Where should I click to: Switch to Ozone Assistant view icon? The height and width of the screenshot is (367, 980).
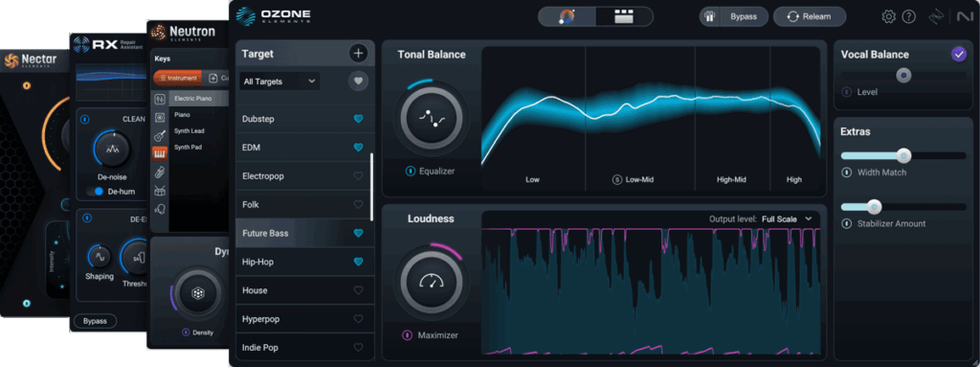tap(568, 17)
